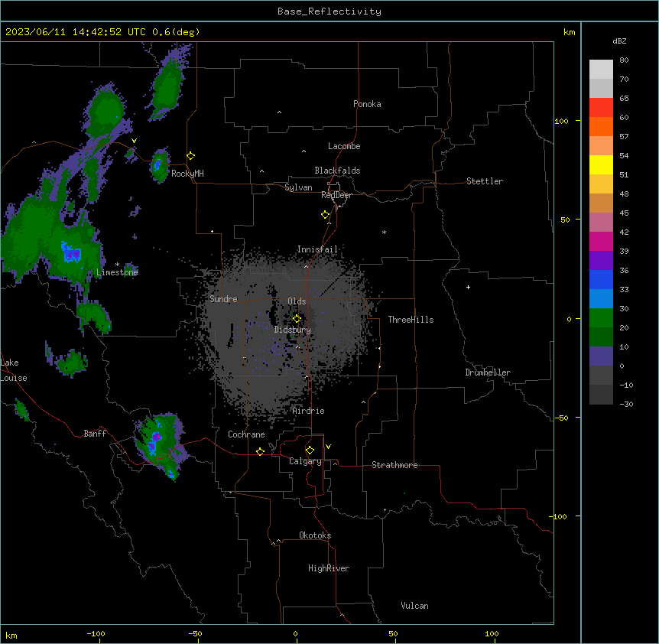Click the Vulcan label
This screenshot has height=644, width=659.
pos(414,606)
